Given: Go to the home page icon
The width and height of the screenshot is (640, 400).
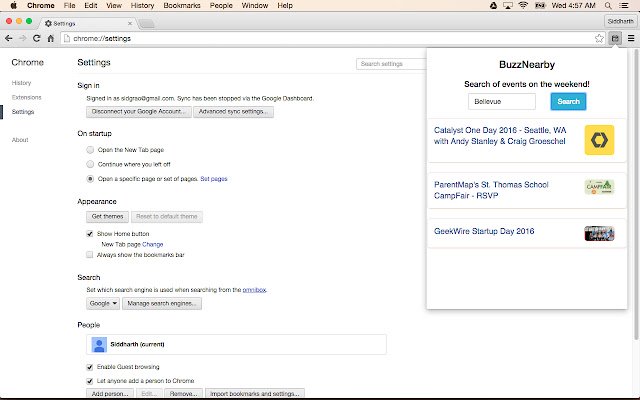Looking at the screenshot, I should tap(51, 38).
